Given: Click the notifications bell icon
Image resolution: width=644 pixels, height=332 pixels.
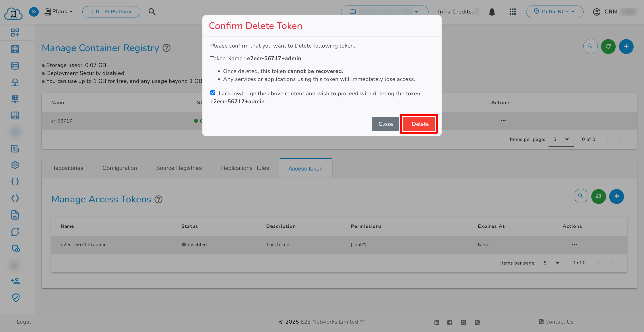Looking at the screenshot, I should click(492, 12).
